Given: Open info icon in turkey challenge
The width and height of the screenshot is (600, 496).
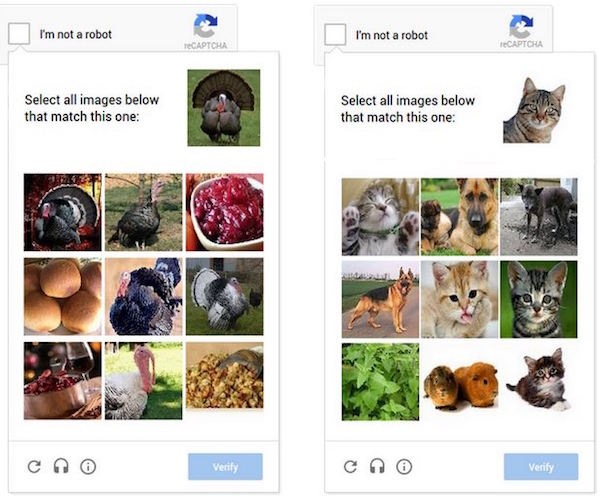Looking at the screenshot, I should click(88, 467).
